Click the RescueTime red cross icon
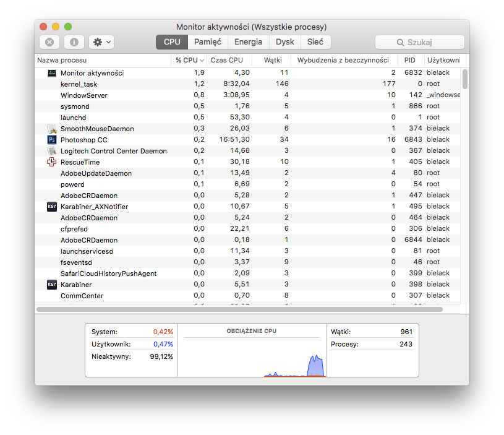Screen dimensions: 504x435 coord(52,162)
